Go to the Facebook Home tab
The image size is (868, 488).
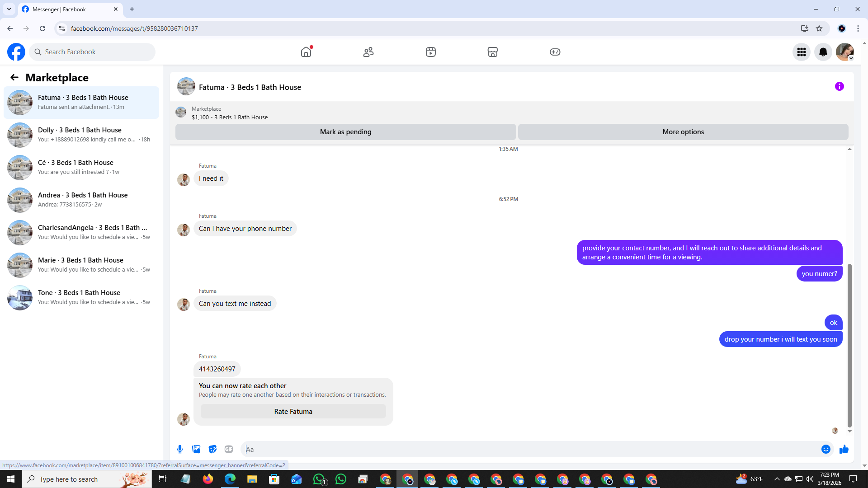[306, 52]
